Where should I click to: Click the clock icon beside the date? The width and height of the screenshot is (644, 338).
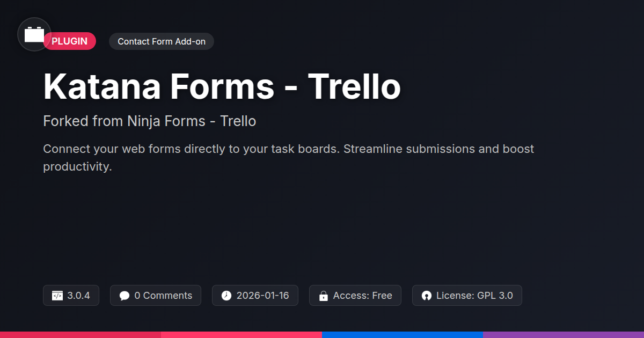coord(226,296)
